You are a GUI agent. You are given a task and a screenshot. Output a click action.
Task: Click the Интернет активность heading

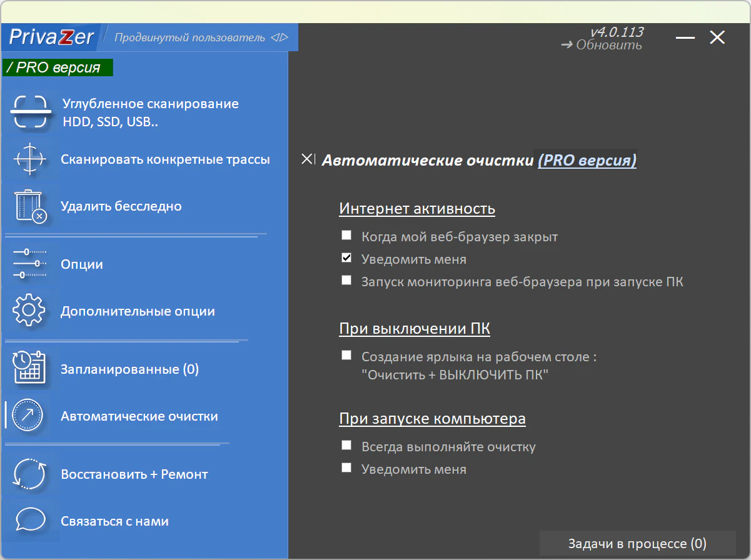point(417,209)
